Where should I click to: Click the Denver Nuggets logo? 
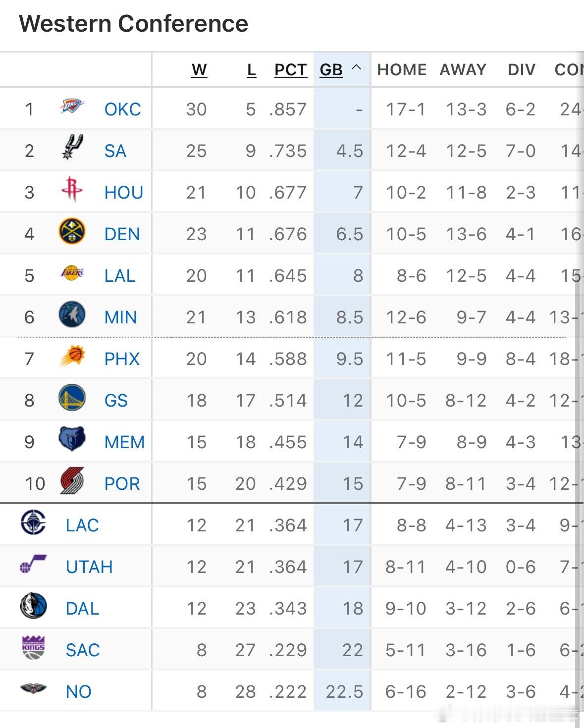pos(72,231)
